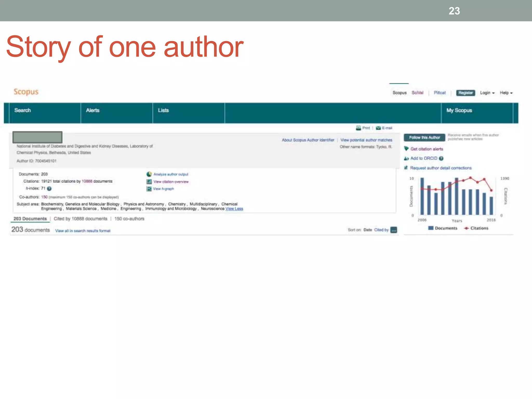Open the Login dropdown
Screen dimensions: 532x399
pos(487,93)
